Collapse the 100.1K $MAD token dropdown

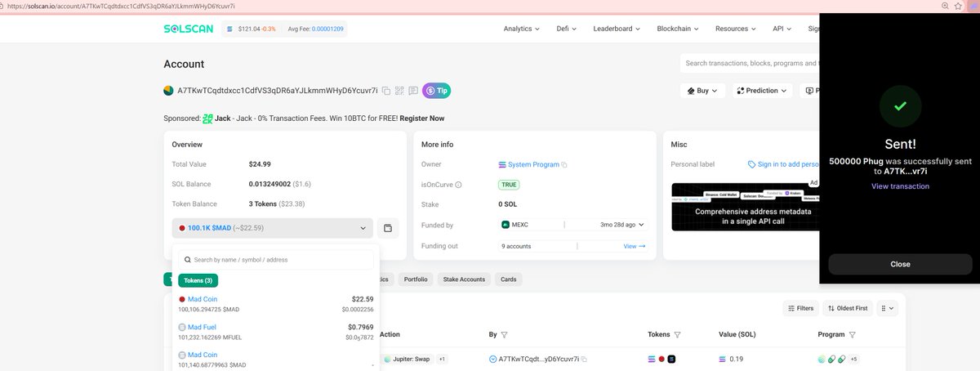(272, 228)
